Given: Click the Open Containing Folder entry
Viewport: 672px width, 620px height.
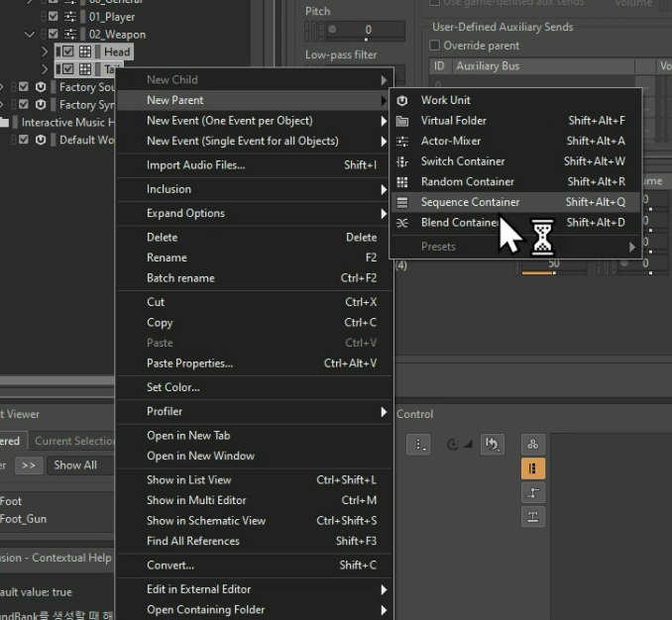Looking at the screenshot, I should [255, 610].
